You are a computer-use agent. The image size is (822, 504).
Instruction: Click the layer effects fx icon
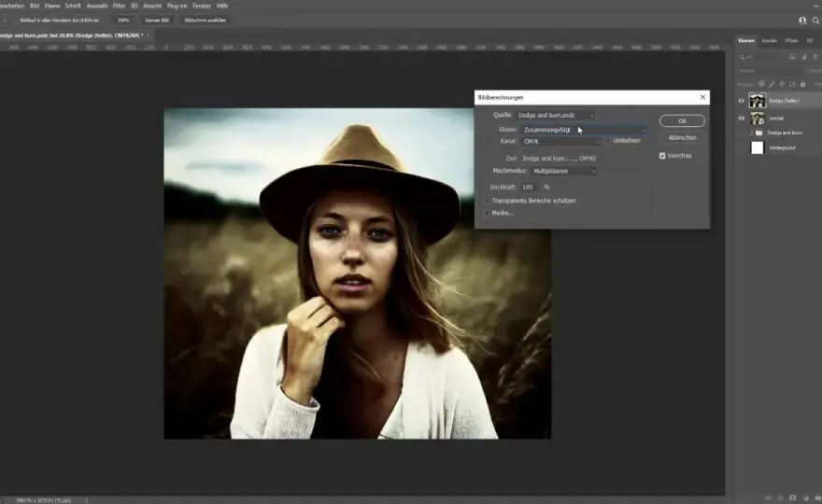(x=781, y=497)
